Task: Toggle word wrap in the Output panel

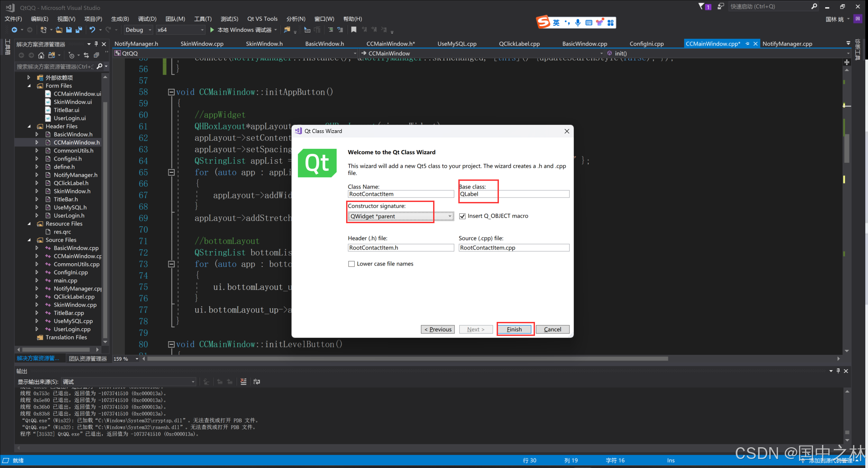Action: click(x=256, y=382)
